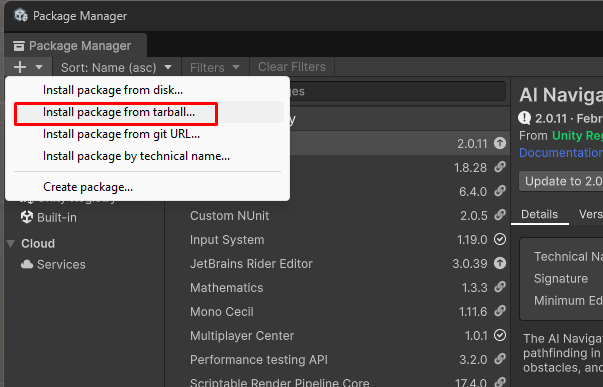
Task: Select the Package Manager tab
Action: click(75, 46)
